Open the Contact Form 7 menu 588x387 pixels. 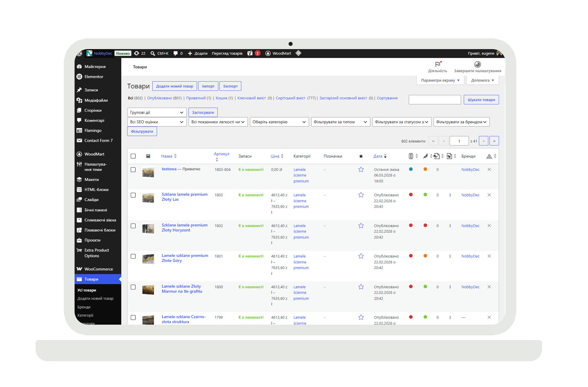[98, 140]
